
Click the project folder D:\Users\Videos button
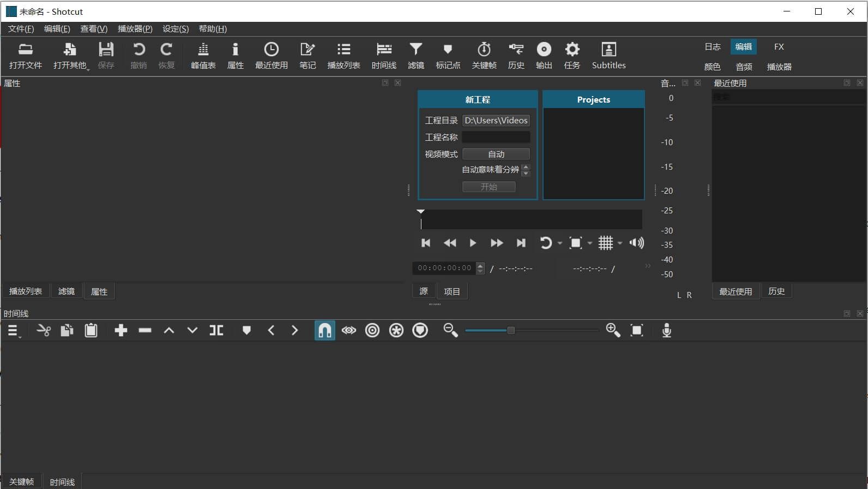click(x=496, y=120)
